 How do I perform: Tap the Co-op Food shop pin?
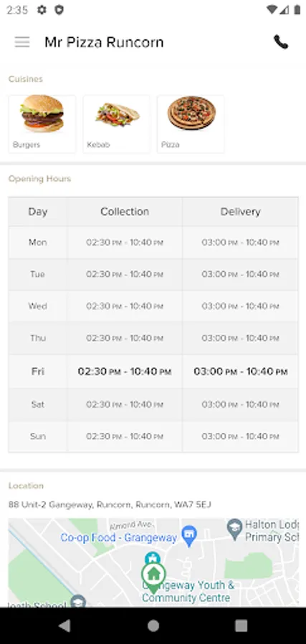189,535
